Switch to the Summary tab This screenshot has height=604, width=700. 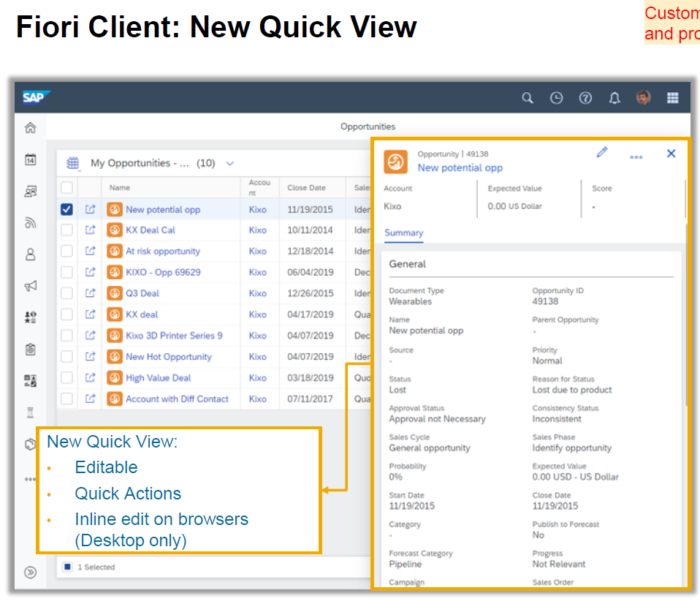click(x=403, y=233)
